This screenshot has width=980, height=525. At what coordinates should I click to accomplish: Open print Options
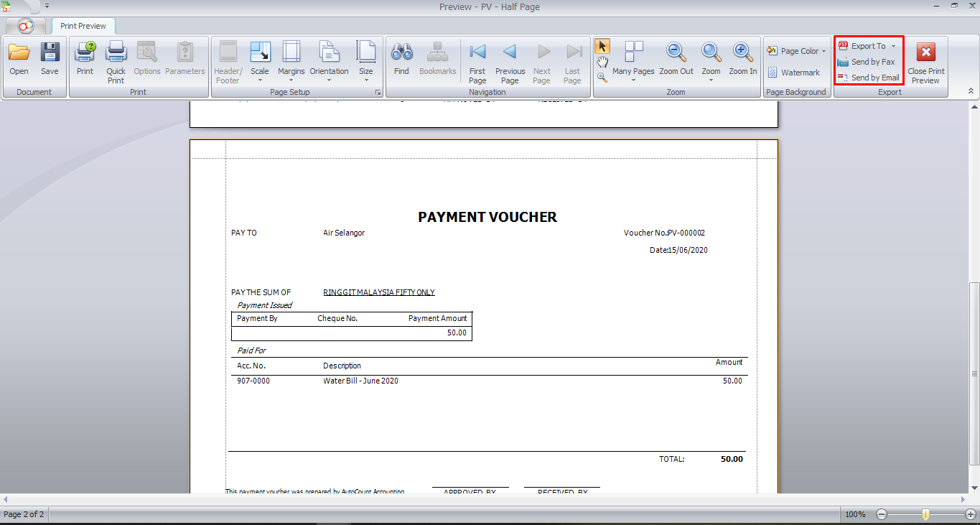pyautogui.click(x=147, y=59)
